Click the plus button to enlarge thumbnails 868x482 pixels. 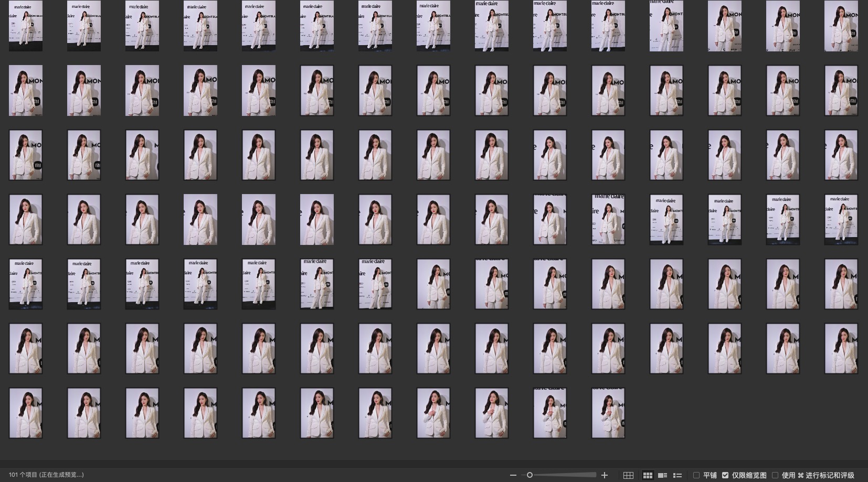click(605, 475)
